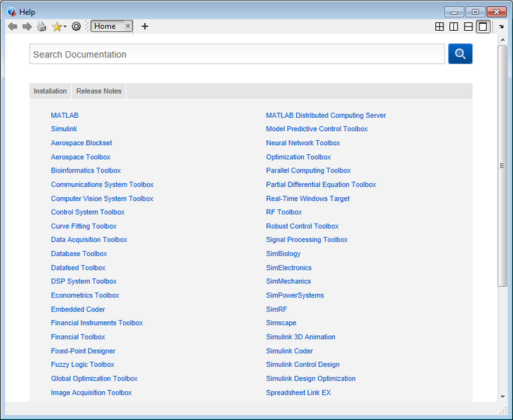This screenshot has height=420, width=513.
Task: Open the Favorites dropdown arrow
Action: tap(65, 27)
